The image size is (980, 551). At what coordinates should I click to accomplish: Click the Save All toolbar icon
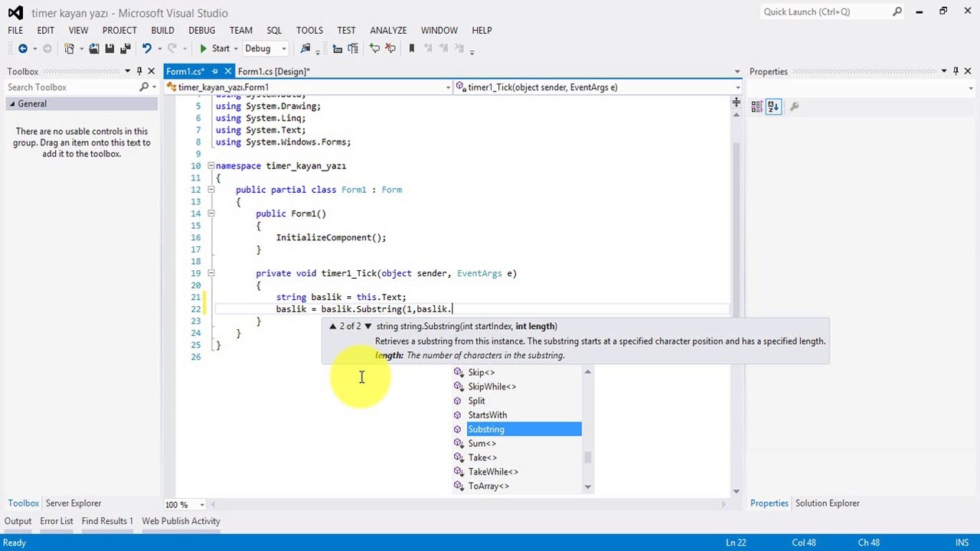pyautogui.click(x=125, y=49)
